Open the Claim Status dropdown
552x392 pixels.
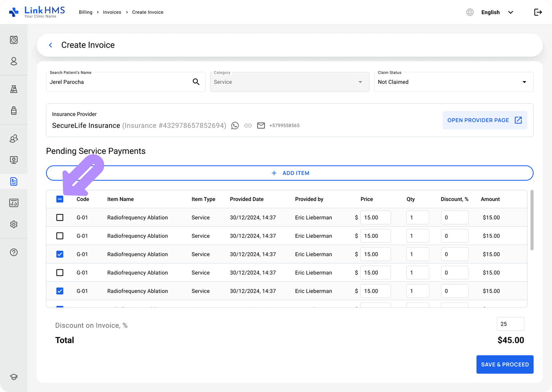(454, 82)
